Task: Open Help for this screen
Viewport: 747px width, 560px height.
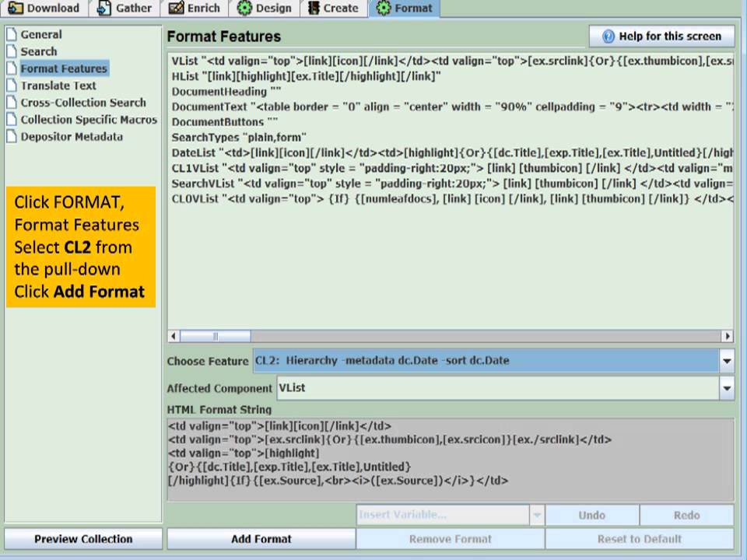Action: pos(661,37)
